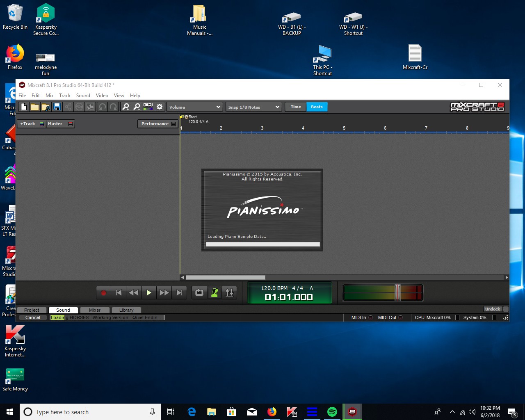This screenshot has width=525, height=420.
Task: Switch the timeline to Time mode
Action: click(296, 107)
